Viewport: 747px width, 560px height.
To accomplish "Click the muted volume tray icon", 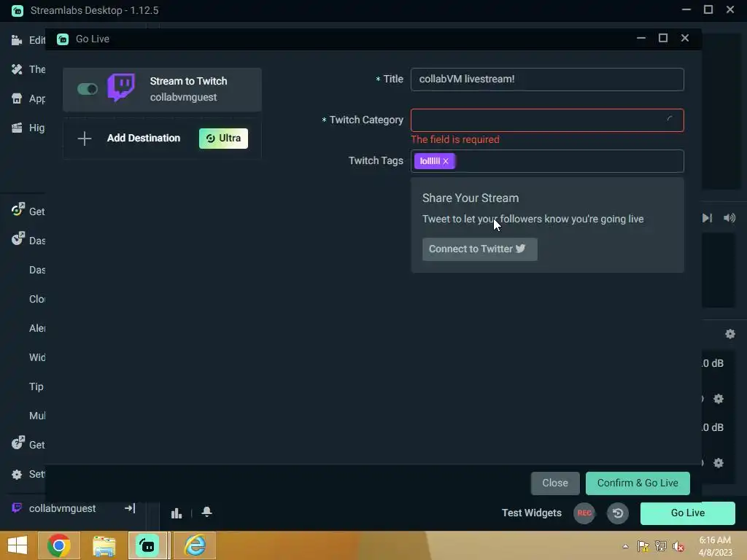I will [678, 546].
